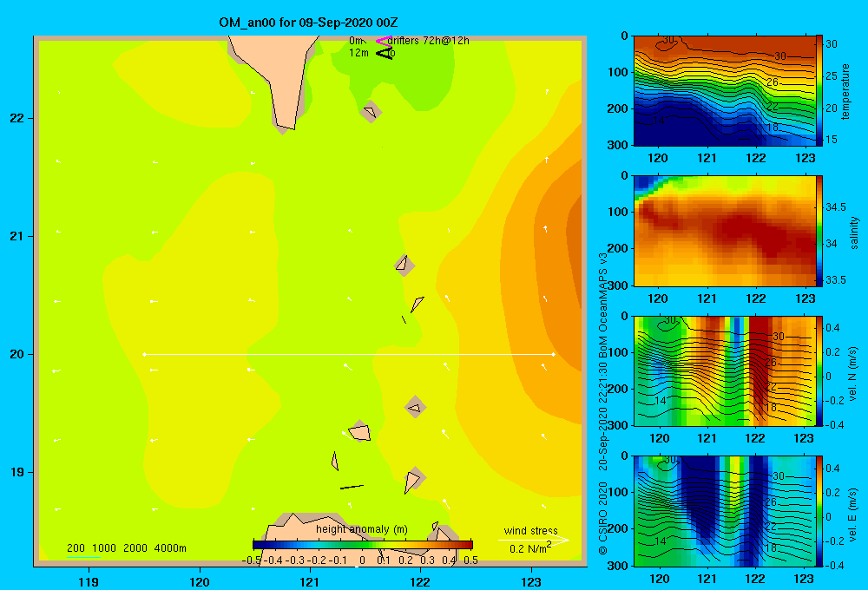Click the '0m' drifter depth label
This screenshot has height=590, width=868.
(356, 41)
